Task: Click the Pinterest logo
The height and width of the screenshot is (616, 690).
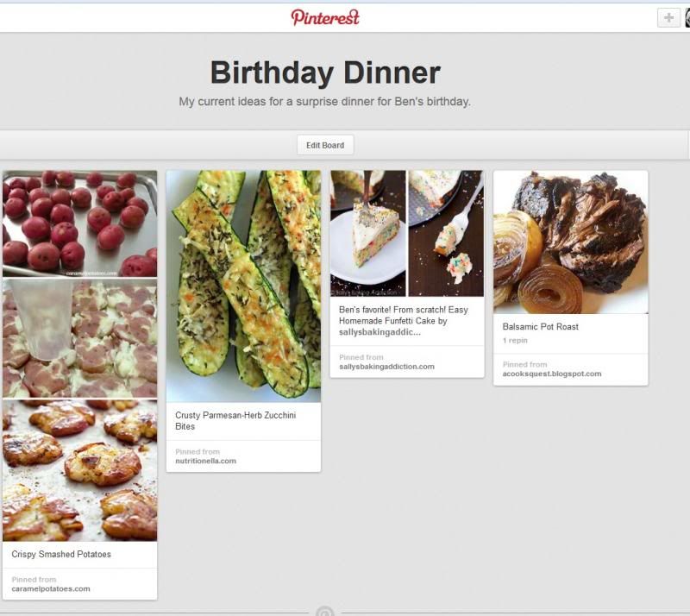Action: [x=325, y=17]
